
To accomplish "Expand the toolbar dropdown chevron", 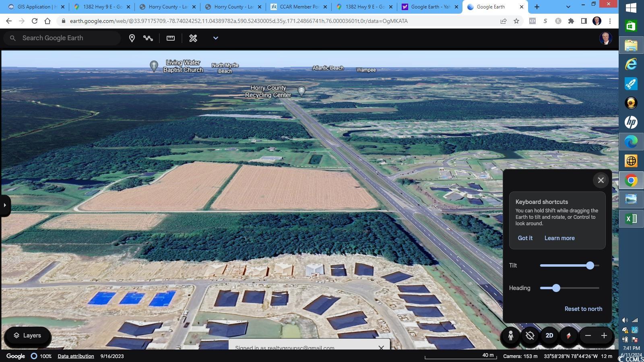I will 215,38.
